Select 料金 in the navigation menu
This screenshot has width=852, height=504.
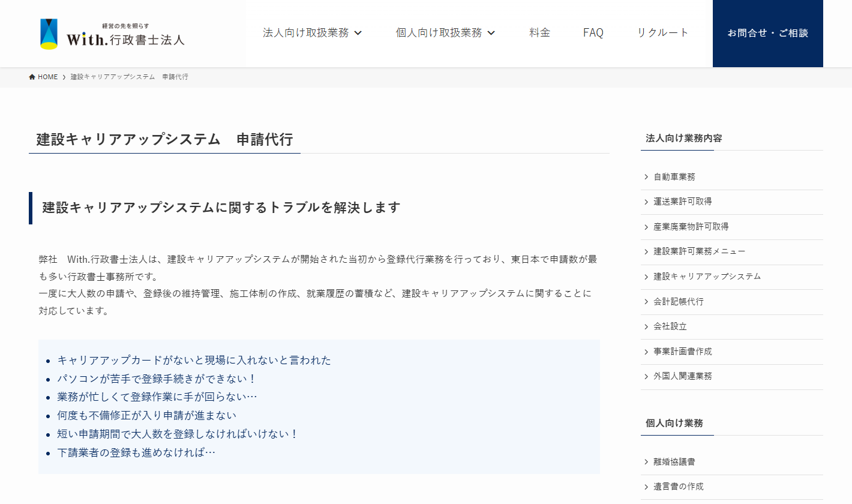pyautogui.click(x=539, y=33)
